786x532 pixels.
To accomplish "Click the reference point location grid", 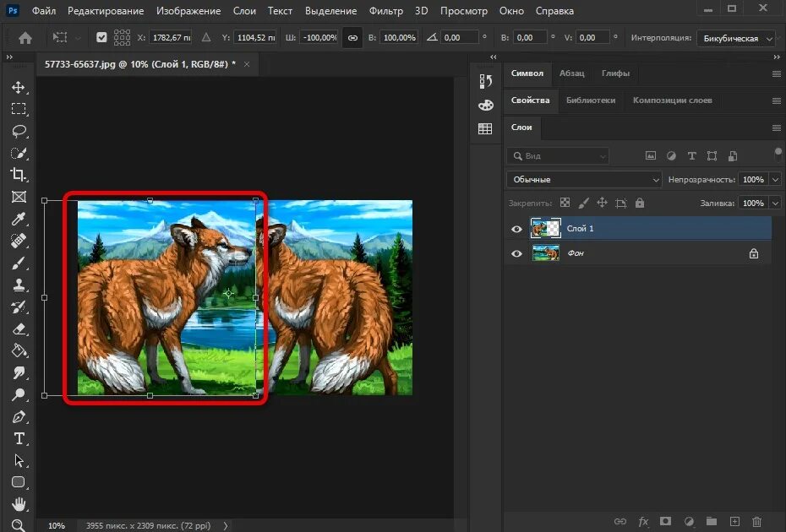I will point(122,37).
